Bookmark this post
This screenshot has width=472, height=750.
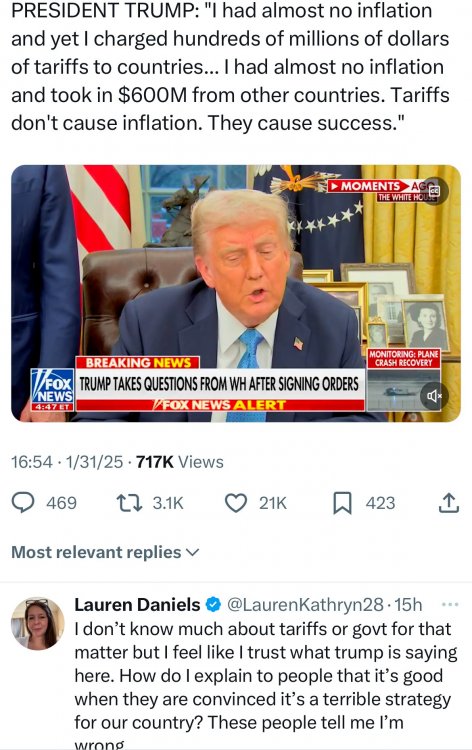(x=342, y=503)
